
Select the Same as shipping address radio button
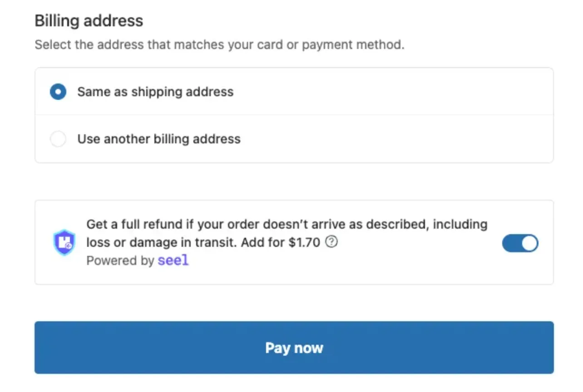pos(58,92)
